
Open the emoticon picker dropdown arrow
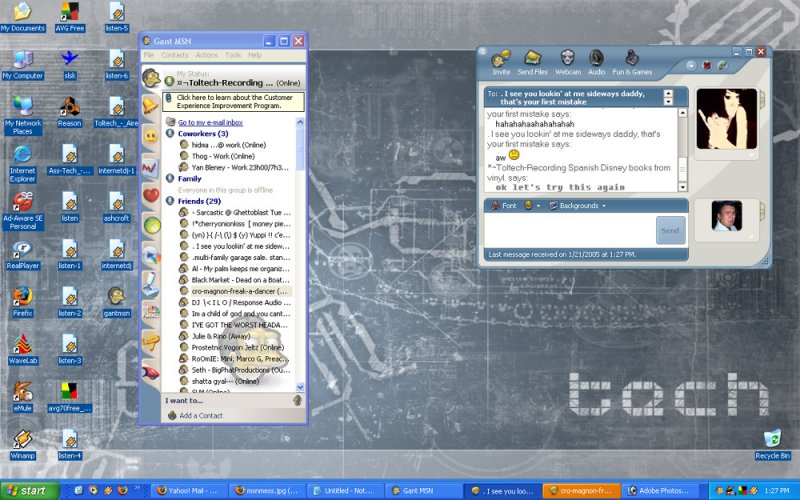click(x=538, y=206)
